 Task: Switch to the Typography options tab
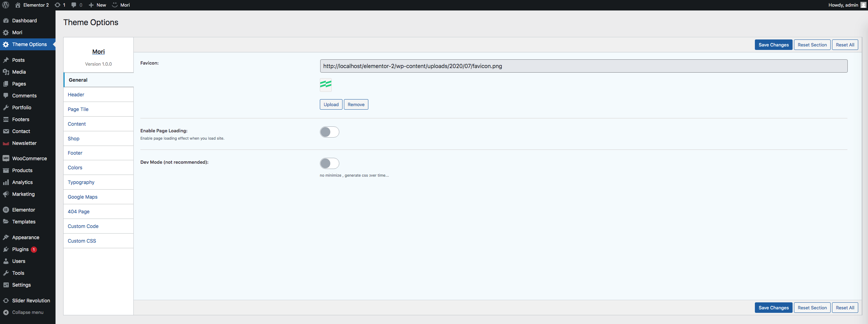coord(81,182)
